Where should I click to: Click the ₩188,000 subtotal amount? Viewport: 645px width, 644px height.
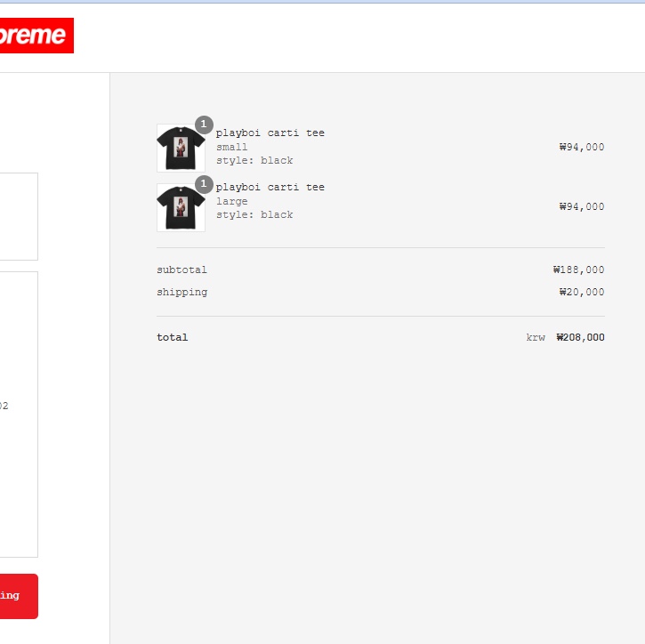coord(578,270)
